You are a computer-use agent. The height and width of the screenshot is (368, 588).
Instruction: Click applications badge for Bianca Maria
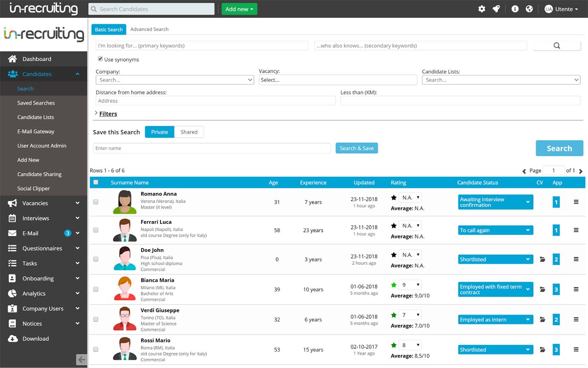click(x=556, y=289)
